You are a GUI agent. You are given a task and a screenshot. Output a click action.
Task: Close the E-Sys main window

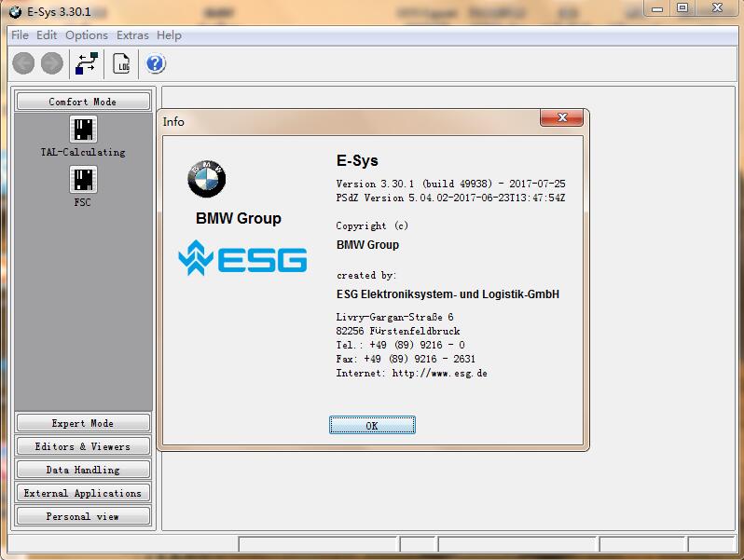(x=718, y=8)
